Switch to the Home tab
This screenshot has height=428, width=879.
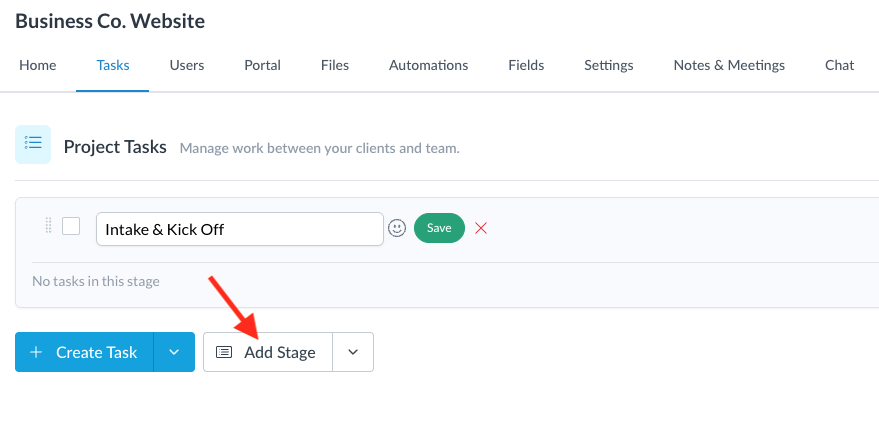point(38,66)
